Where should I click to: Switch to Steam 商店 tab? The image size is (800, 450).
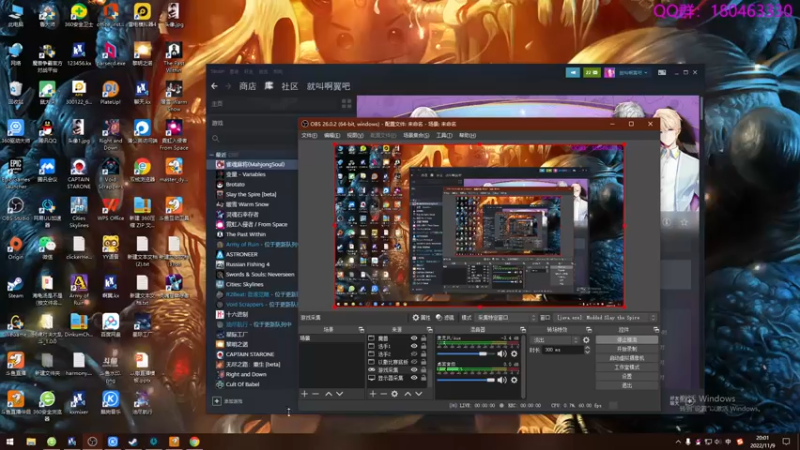pos(247,86)
